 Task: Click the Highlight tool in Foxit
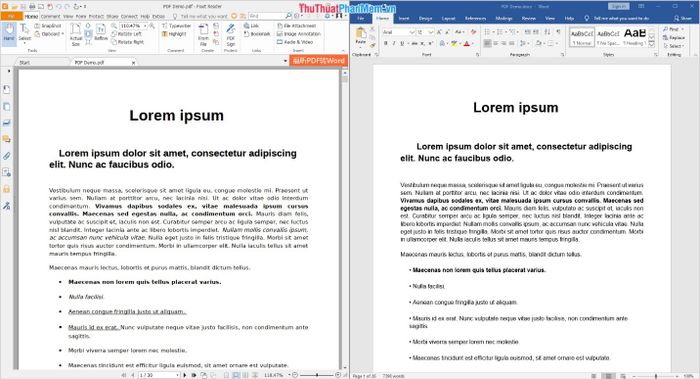(x=174, y=34)
